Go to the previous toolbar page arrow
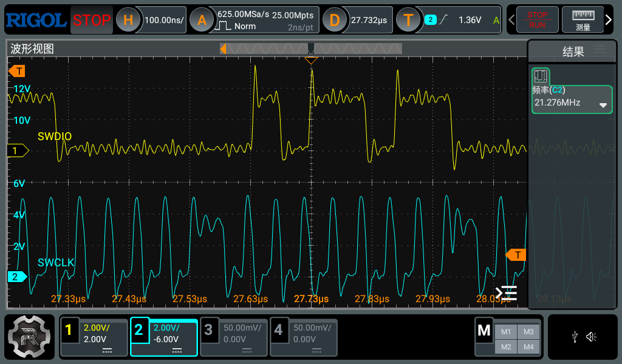This screenshot has height=364, width=622. 511,20
